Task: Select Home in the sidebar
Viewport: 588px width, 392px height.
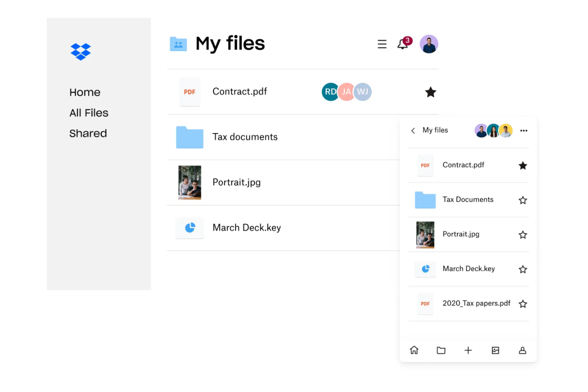Action: pyautogui.click(x=85, y=92)
